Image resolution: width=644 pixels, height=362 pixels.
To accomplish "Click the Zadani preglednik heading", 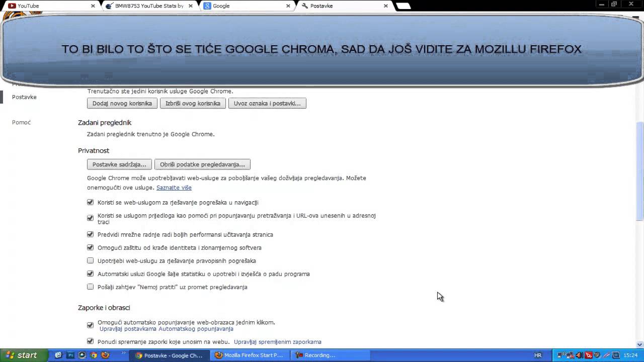I will click(x=105, y=123).
